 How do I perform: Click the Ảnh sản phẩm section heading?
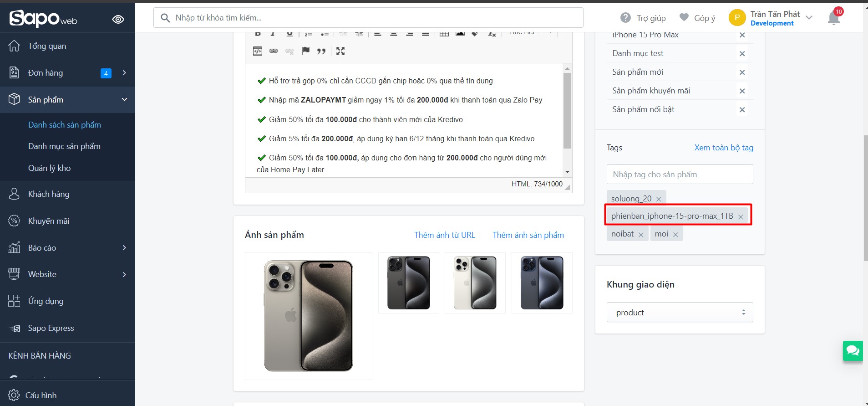click(x=274, y=235)
